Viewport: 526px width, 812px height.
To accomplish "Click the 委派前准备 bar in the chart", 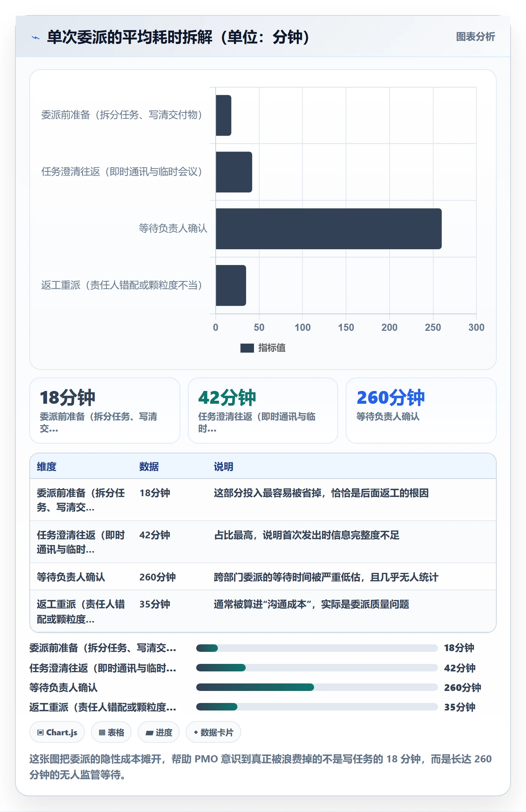I will click(x=224, y=115).
